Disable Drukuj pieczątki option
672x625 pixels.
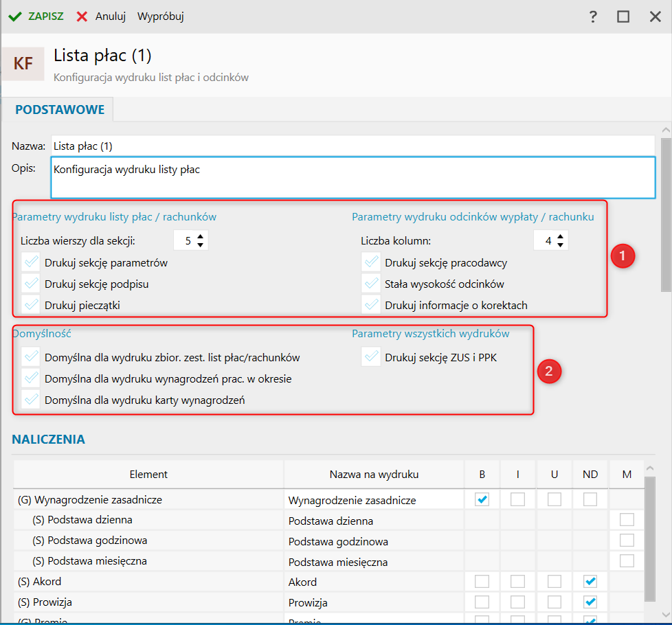coord(30,305)
